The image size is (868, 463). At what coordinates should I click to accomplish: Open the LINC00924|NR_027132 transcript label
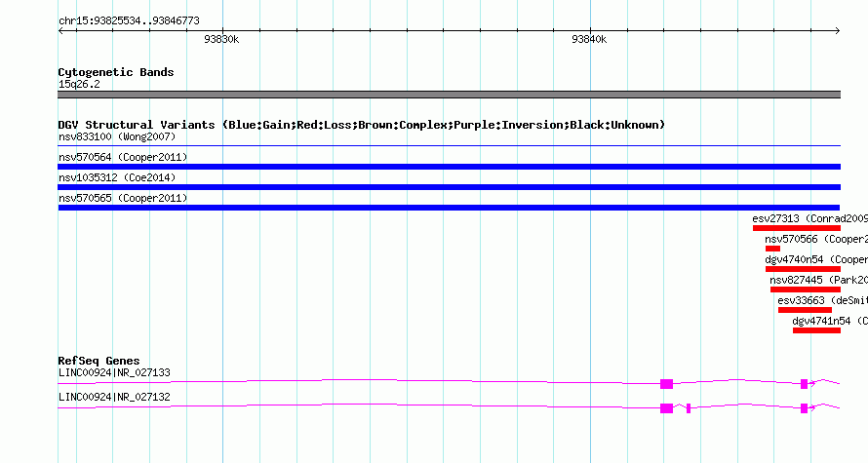(114, 397)
